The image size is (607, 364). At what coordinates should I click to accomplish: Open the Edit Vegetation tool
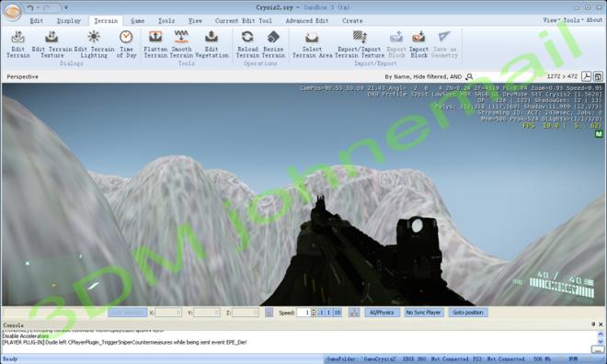coord(212,44)
